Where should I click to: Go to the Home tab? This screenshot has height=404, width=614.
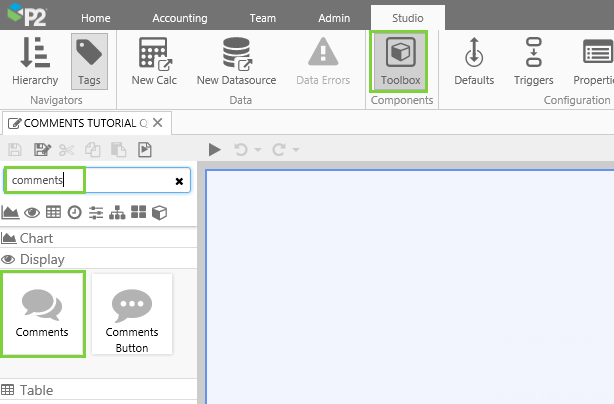point(96,18)
